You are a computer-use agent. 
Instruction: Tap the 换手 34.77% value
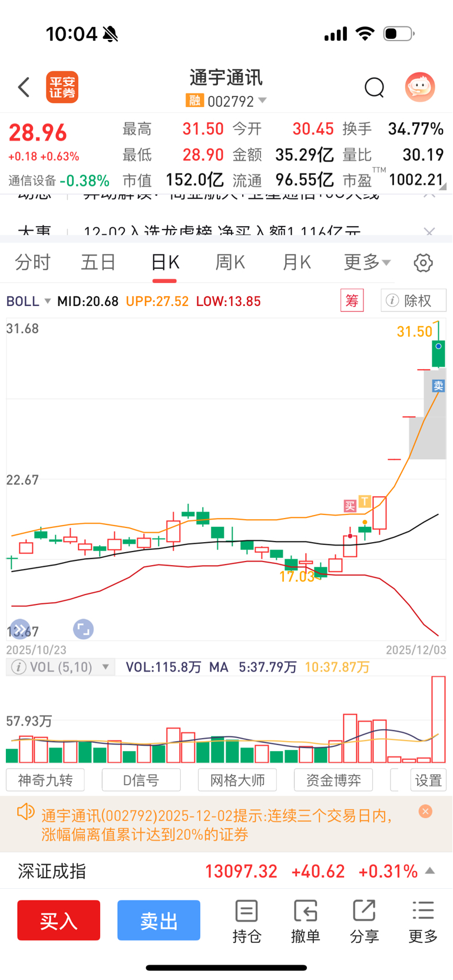pyautogui.click(x=416, y=129)
